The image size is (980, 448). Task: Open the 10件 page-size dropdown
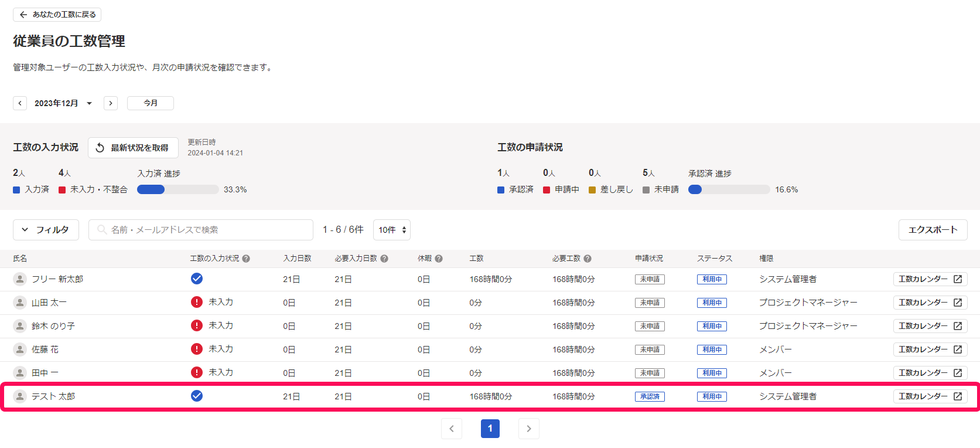392,230
